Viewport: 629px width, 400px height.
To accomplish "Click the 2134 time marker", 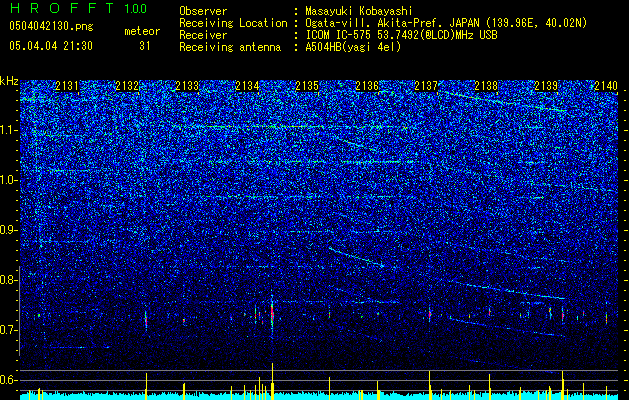I will point(247,86).
